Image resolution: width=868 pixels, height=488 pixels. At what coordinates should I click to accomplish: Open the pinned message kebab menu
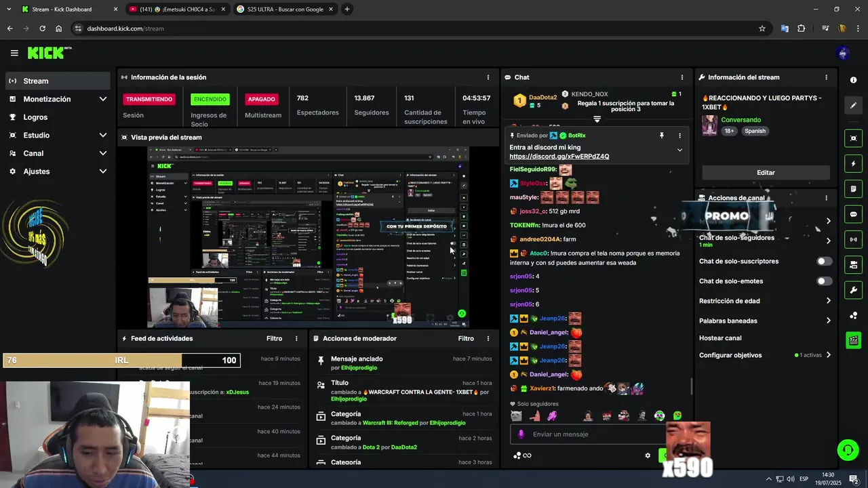[679, 136]
